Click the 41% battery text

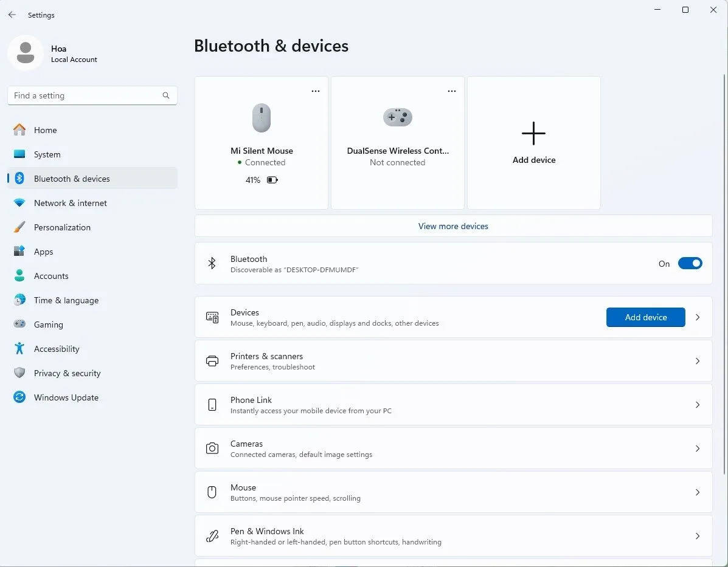[253, 180]
